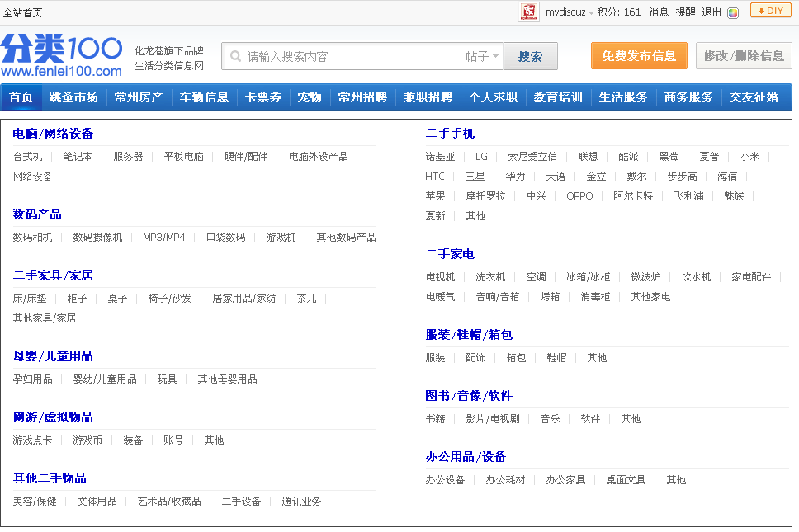Click the MP3/MP4 link
This screenshot has height=532, width=799.
pyautogui.click(x=163, y=238)
